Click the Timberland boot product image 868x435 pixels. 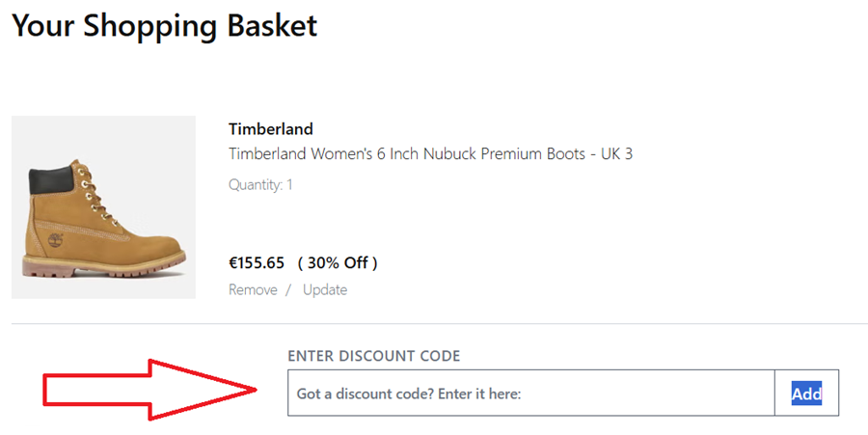pos(103,207)
